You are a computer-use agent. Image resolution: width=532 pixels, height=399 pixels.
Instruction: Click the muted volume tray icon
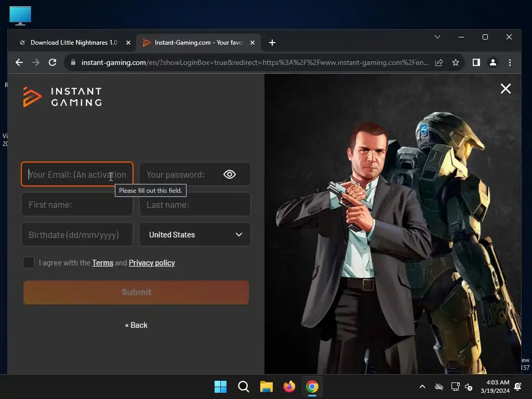pyautogui.click(x=469, y=387)
